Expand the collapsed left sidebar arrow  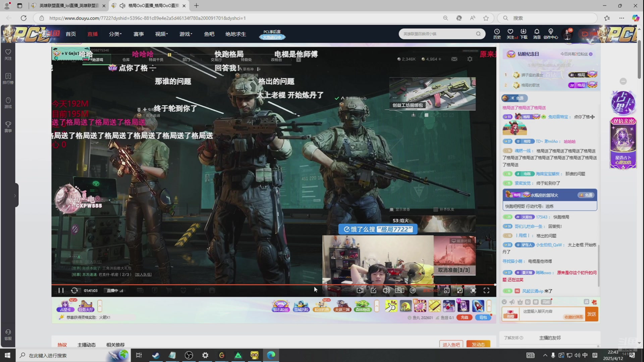coord(15,195)
